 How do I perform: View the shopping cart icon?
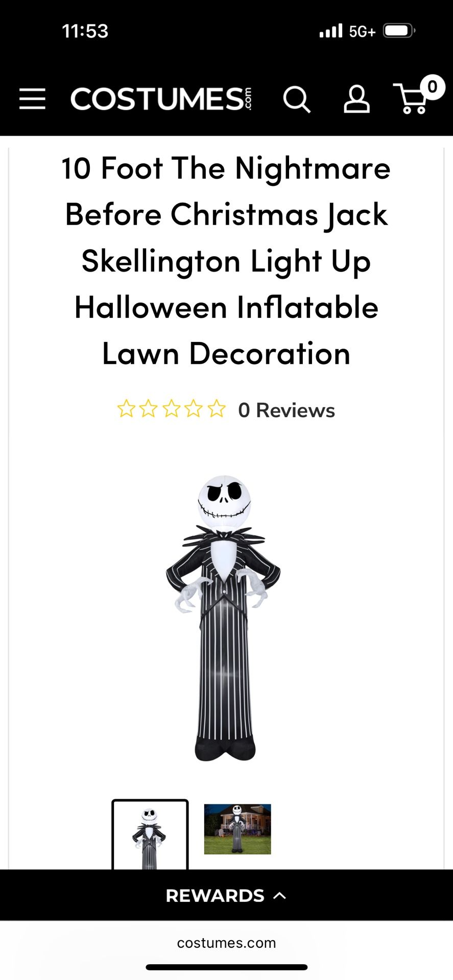(411, 99)
